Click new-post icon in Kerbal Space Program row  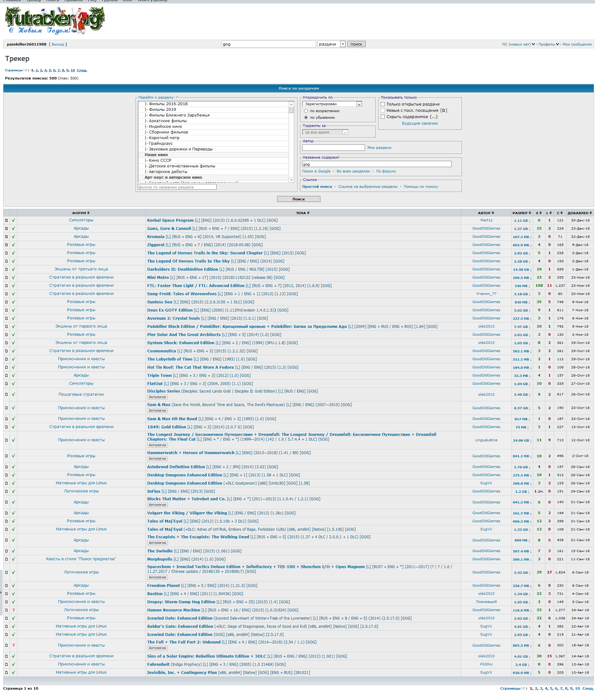[6, 220]
